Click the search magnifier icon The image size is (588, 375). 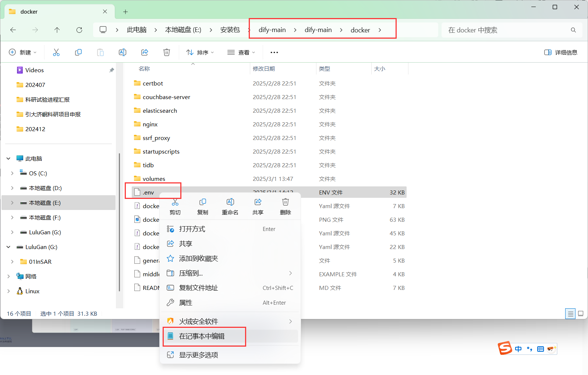pyautogui.click(x=573, y=30)
